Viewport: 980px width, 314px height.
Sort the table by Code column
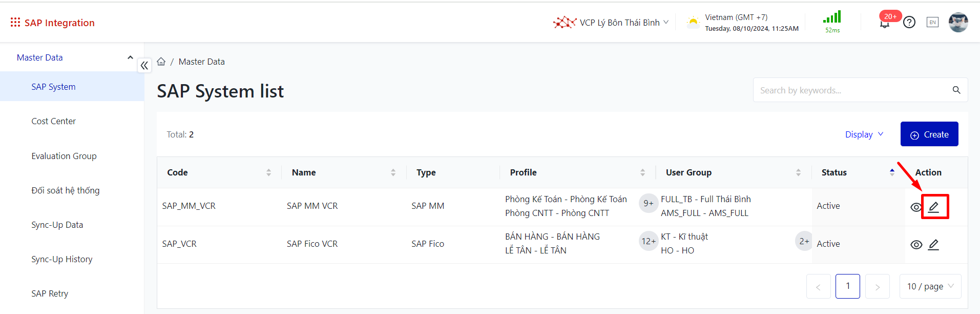(x=268, y=172)
